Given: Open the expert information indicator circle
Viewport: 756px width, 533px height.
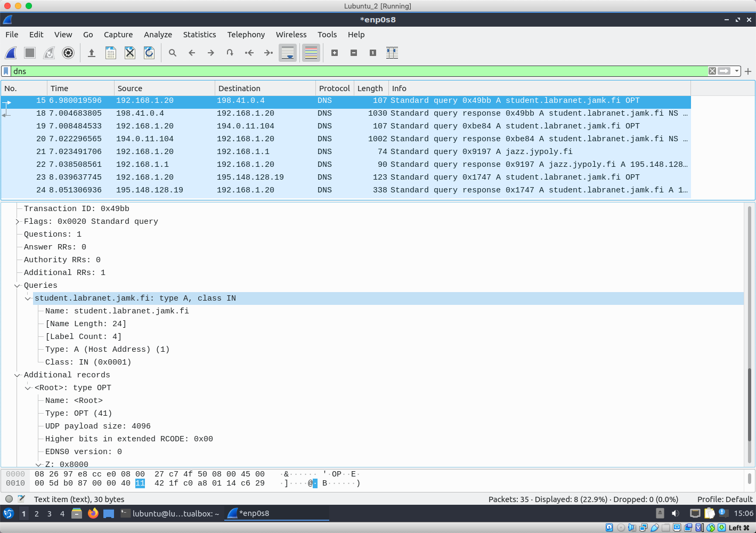Looking at the screenshot, I should tap(9, 499).
